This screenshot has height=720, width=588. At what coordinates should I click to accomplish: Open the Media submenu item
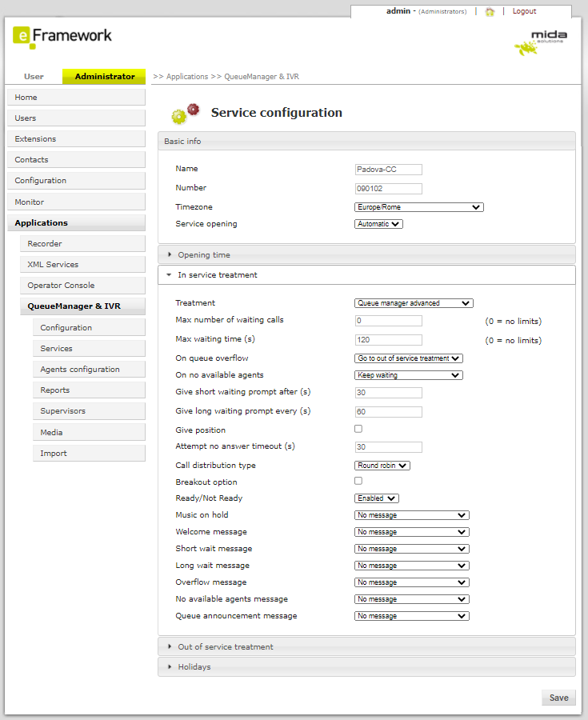coord(89,433)
